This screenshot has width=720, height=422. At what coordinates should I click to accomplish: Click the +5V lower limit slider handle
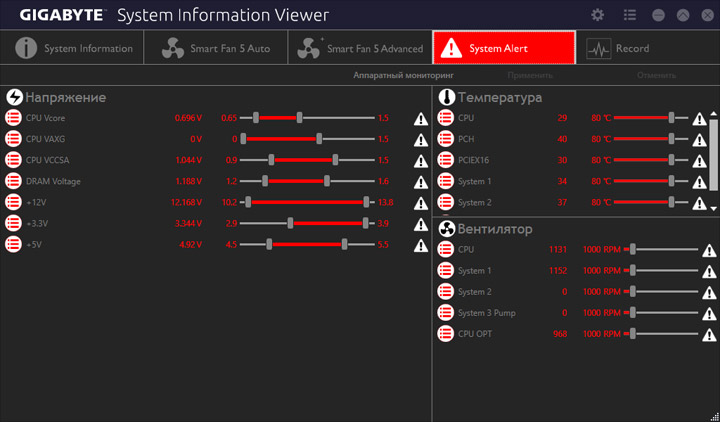[x=270, y=245]
